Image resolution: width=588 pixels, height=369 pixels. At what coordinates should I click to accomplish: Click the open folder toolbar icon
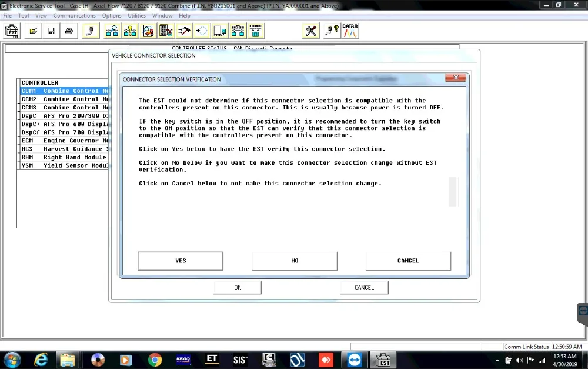click(33, 31)
